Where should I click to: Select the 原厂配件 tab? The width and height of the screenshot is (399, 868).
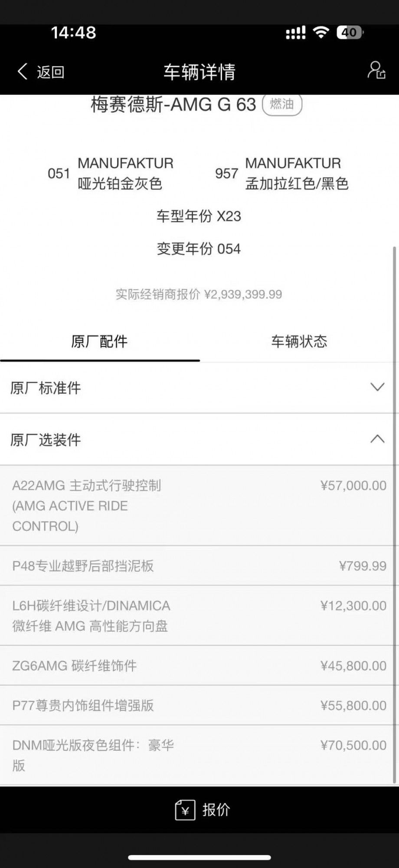(x=99, y=342)
